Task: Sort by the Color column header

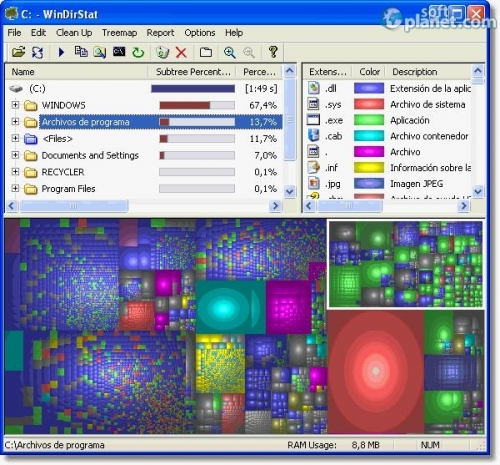Action: [369, 72]
